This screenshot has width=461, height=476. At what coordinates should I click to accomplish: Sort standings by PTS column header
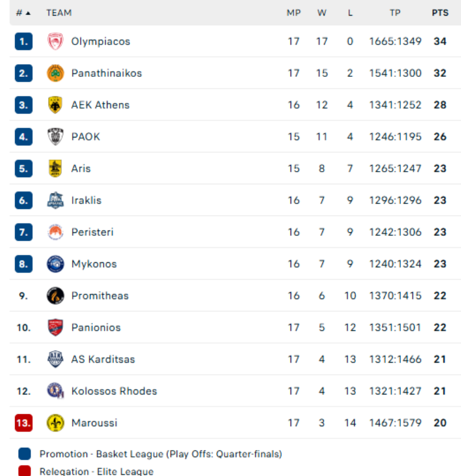pyautogui.click(x=440, y=13)
